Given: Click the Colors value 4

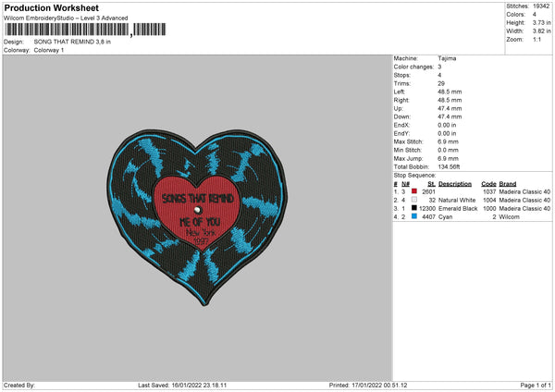Looking at the screenshot, I should point(535,15).
